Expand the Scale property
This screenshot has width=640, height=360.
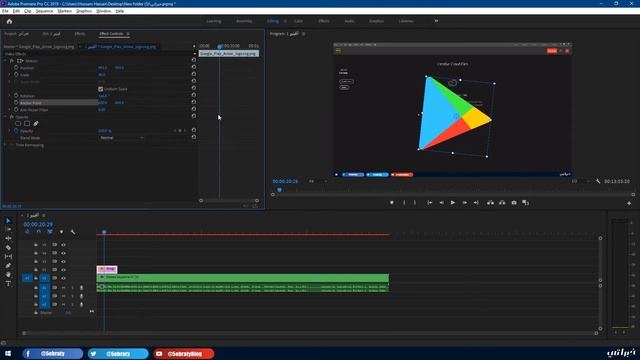9,75
